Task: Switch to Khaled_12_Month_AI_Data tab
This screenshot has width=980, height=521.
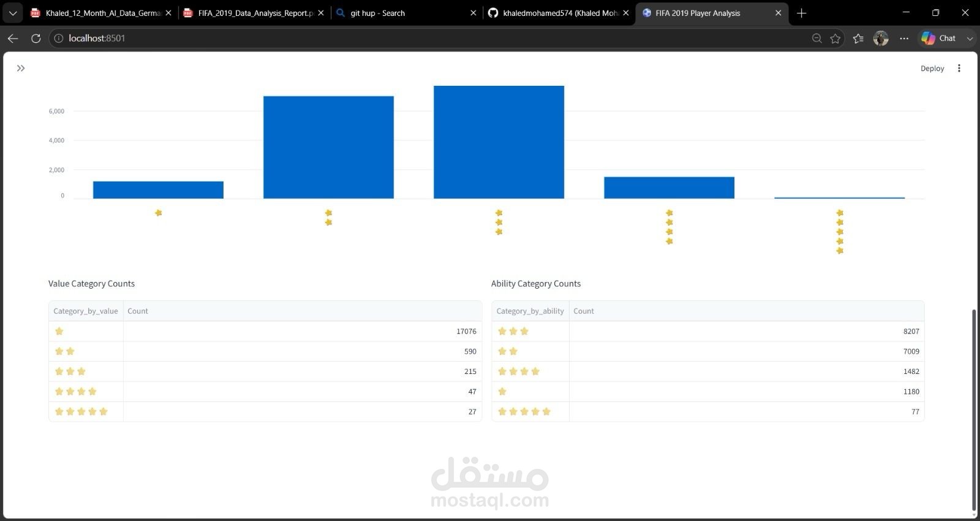Action: point(101,13)
